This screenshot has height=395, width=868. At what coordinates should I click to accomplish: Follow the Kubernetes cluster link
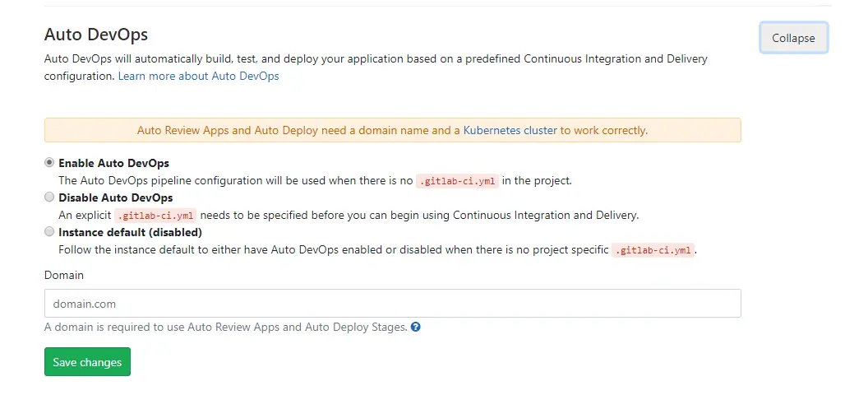[510, 130]
